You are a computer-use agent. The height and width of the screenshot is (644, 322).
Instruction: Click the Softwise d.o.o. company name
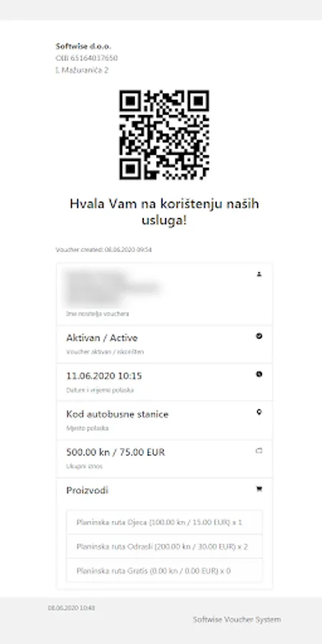(84, 47)
